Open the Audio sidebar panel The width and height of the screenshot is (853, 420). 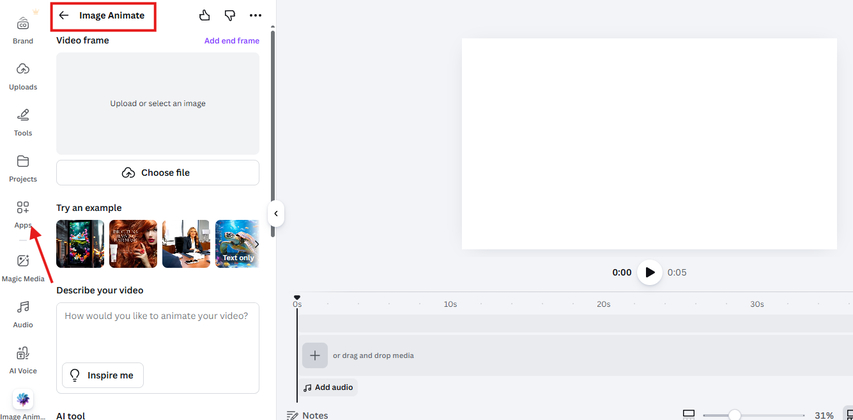(23, 314)
